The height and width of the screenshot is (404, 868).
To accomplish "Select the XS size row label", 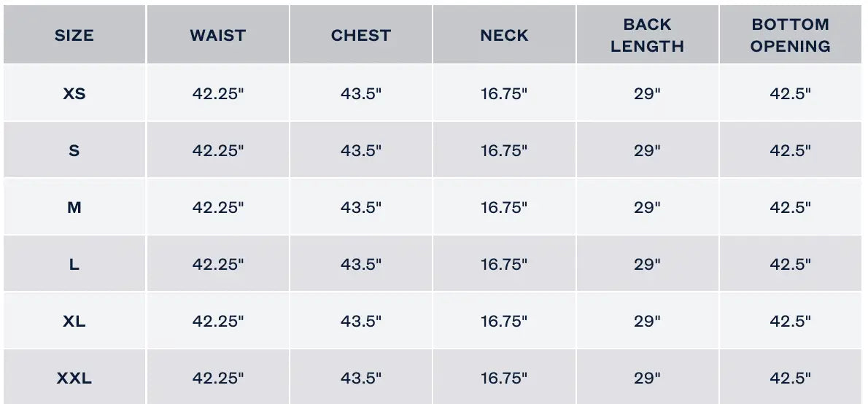I will [74, 93].
